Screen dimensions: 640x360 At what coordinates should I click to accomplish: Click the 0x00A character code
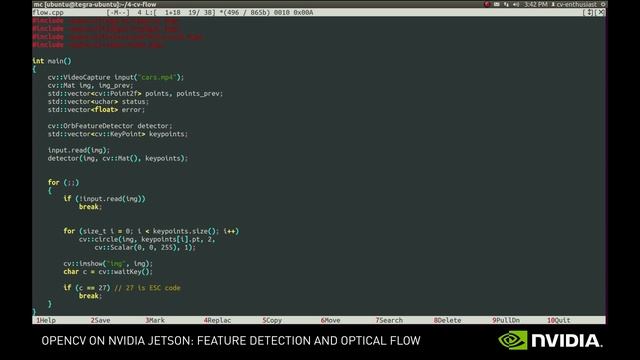(x=303, y=13)
